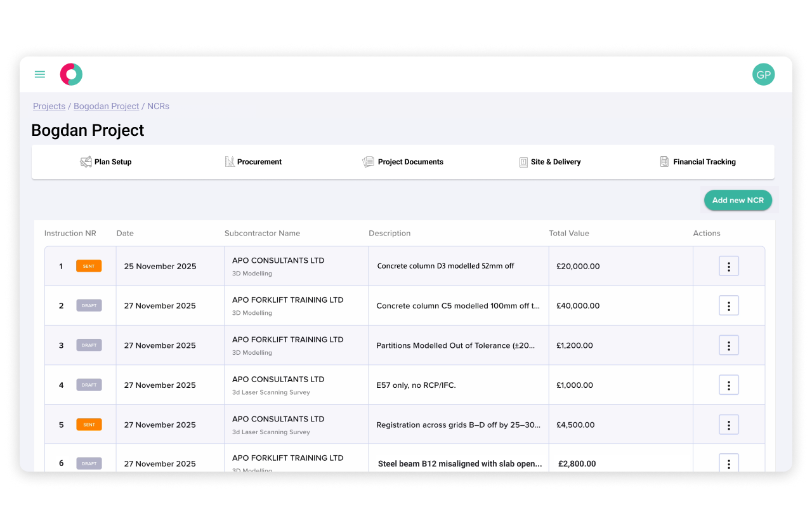Click the Procurement chart icon
The width and height of the screenshot is (812, 530).
pyautogui.click(x=230, y=162)
